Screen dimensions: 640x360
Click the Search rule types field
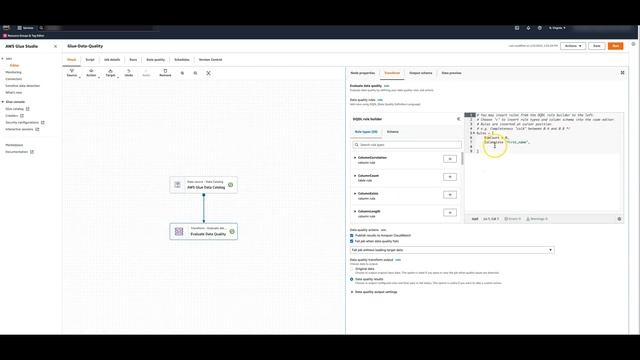click(x=407, y=145)
